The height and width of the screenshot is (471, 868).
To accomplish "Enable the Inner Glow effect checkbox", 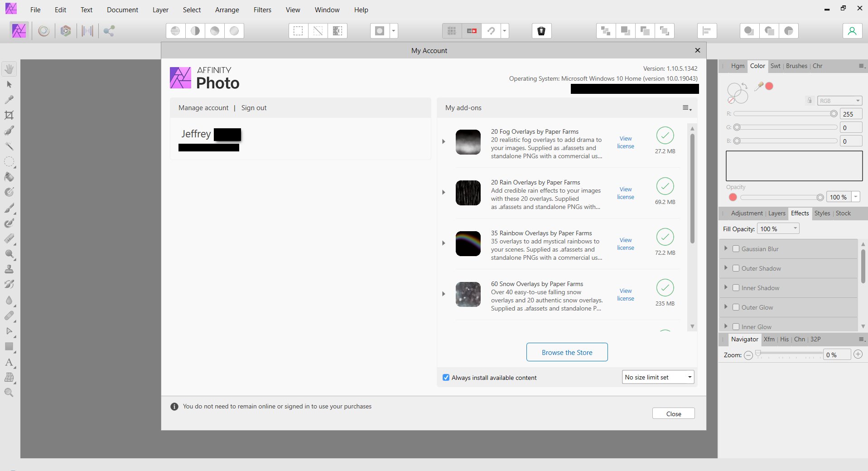I will (x=736, y=327).
